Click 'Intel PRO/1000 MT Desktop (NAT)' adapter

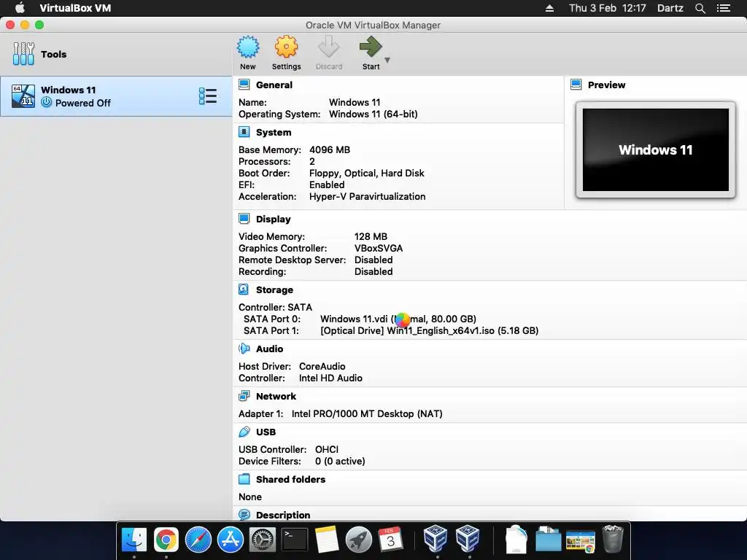coord(367,414)
